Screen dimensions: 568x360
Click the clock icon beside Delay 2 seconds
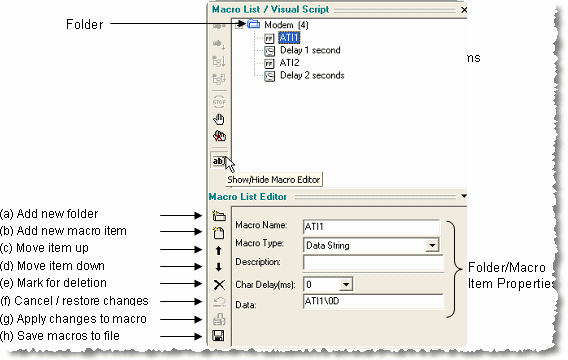coord(270,76)
